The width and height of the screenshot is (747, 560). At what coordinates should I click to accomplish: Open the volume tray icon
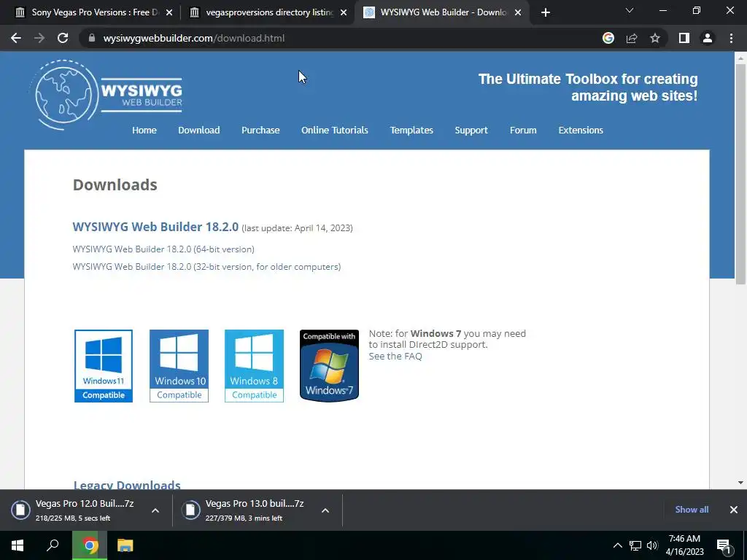652,545
